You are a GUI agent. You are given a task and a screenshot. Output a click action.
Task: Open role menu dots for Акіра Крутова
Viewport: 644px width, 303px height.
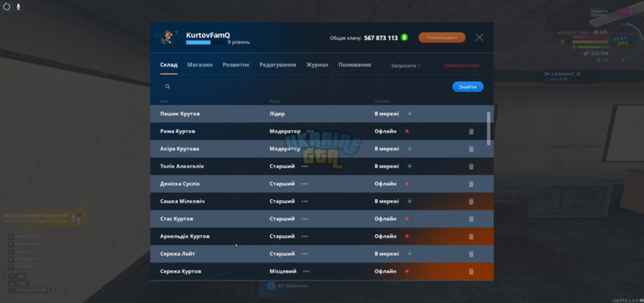[x=310, y=149]
